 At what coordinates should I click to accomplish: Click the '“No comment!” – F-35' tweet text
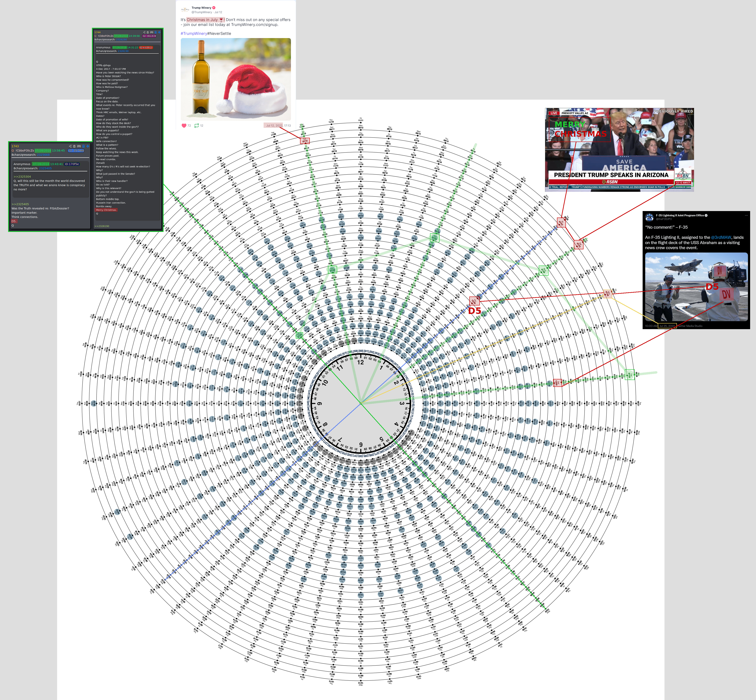666,227
